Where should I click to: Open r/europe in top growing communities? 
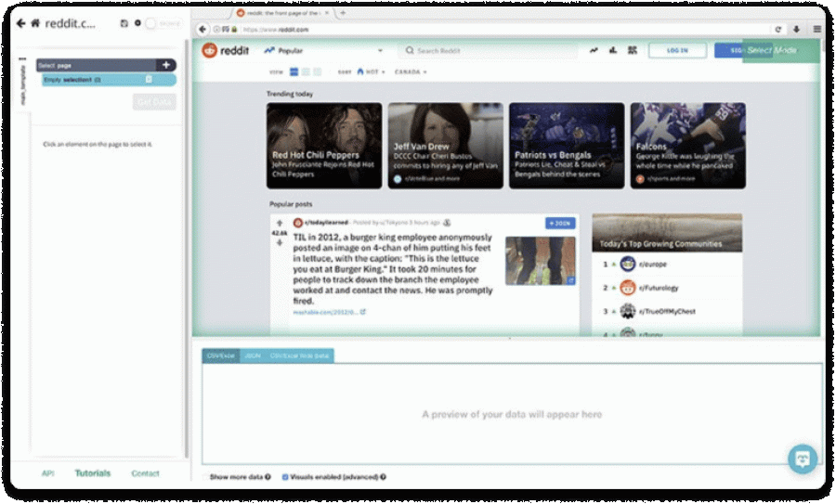tap(653, 264)
